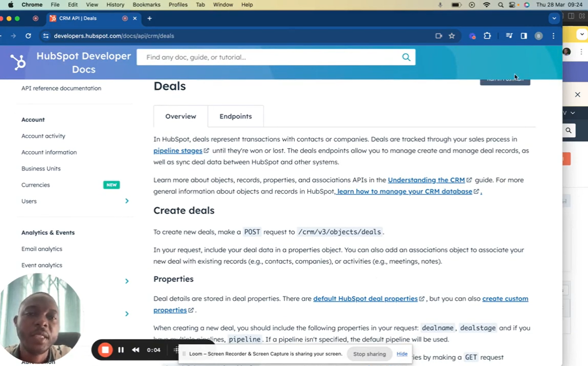Rewind the Loom recording
Viewport: 588px width, 366px height.
135,350
